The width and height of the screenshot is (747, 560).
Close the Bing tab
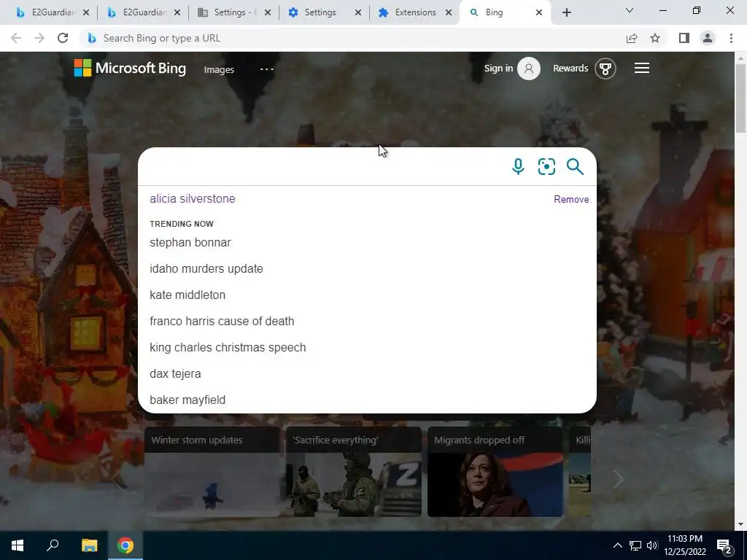pos(539,12)
